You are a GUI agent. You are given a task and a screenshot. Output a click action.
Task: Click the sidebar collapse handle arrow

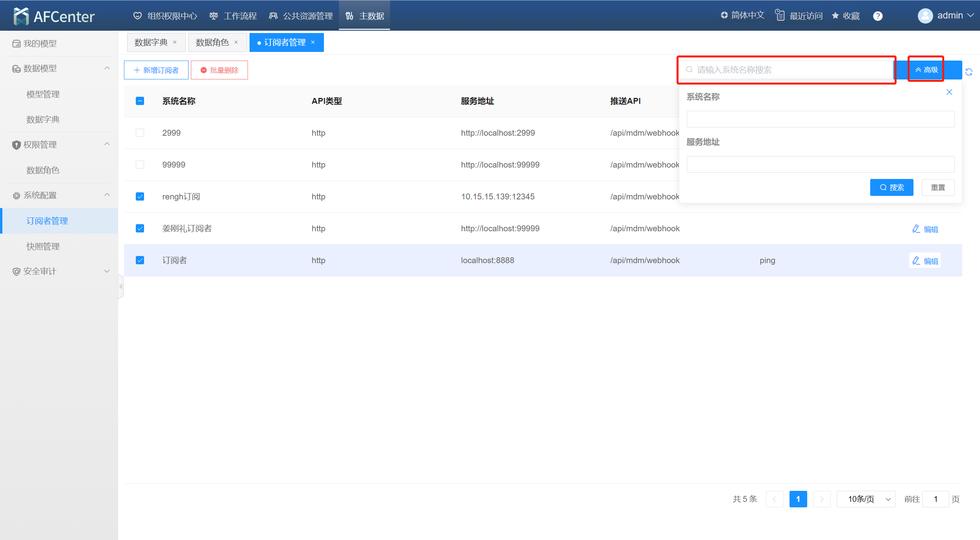pyautogui.click(x=121, y=287)
